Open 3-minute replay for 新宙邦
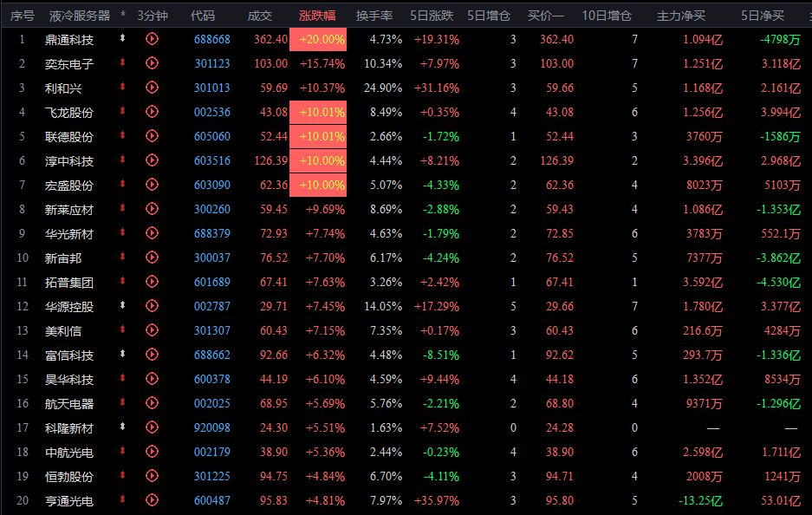 coord(152,257)
